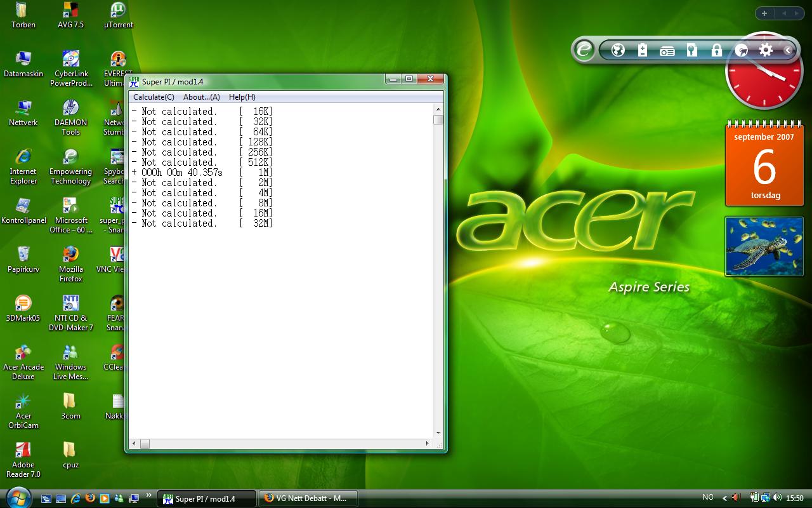Show hidden tray icons arrow
Screen dimensions: 812x508
(725, 498)
